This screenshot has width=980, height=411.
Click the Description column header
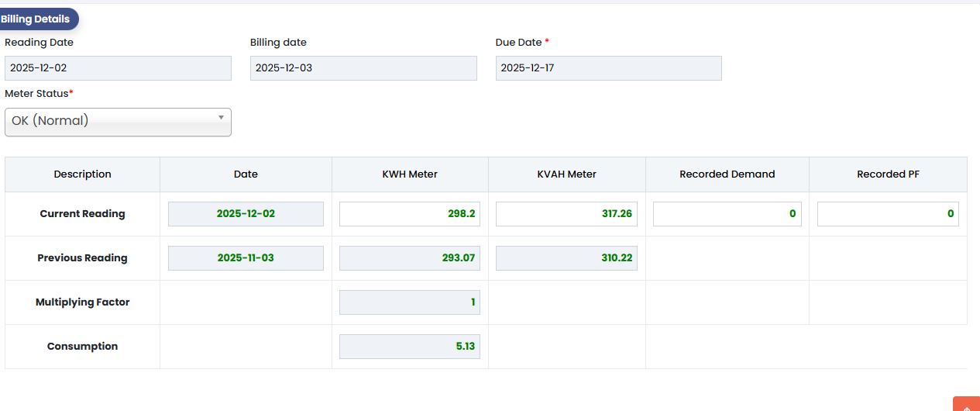[x=82, y=174]
